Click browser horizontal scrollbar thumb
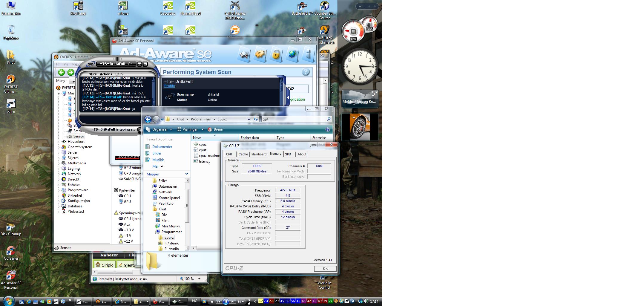This screenshot has width=644, height=306. 115,272
